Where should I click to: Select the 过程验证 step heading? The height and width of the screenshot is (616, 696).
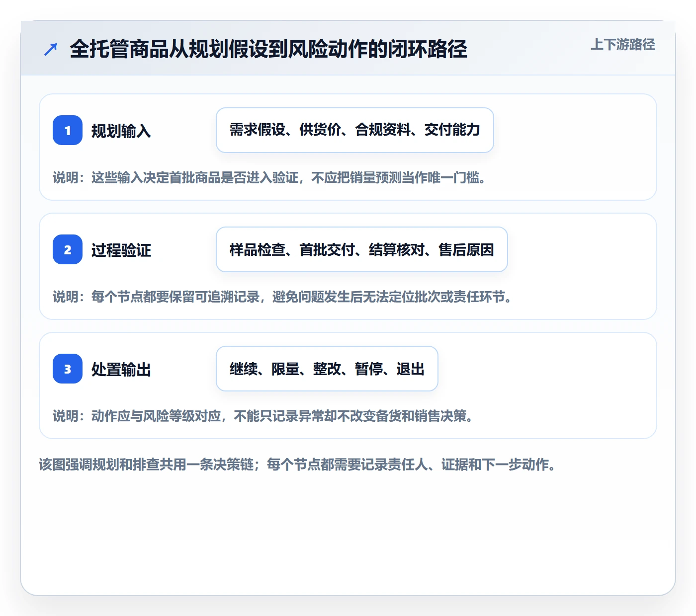click(x=121, y=250)
